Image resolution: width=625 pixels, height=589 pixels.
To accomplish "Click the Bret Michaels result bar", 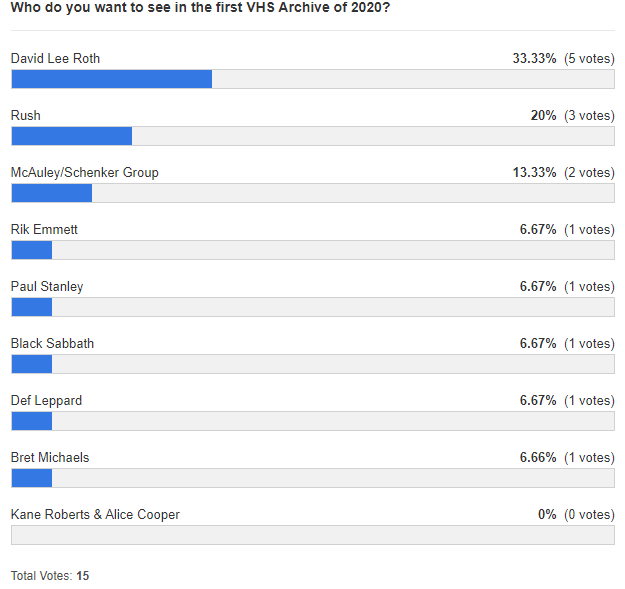I will (x=312, y=478).
